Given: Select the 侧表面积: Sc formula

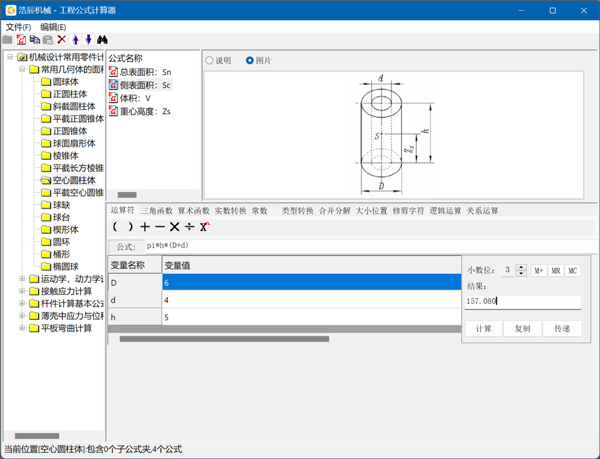Looking at the screenshot, I should (140, 85).
